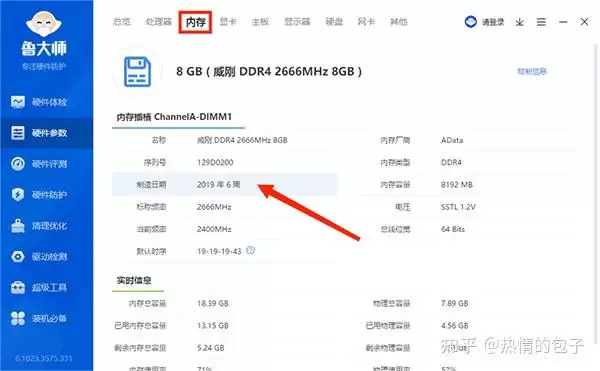Click the login avatar icon
Screen dimensions: 600x371
coord(471,22)
